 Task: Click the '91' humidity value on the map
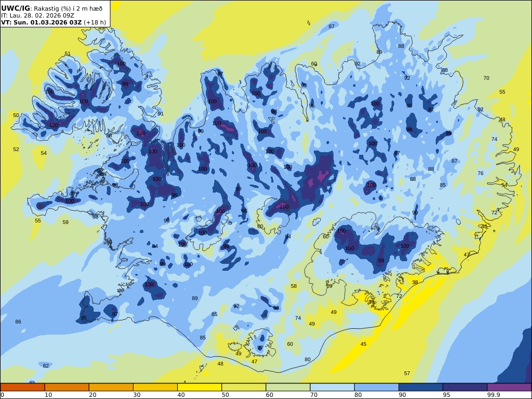pos(161,114)
